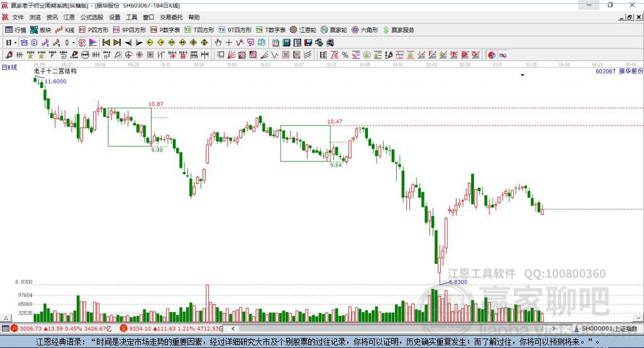This screenshot has height=348, width=644.
Task: Click the red floppy save icon
Action: point(308,42)
